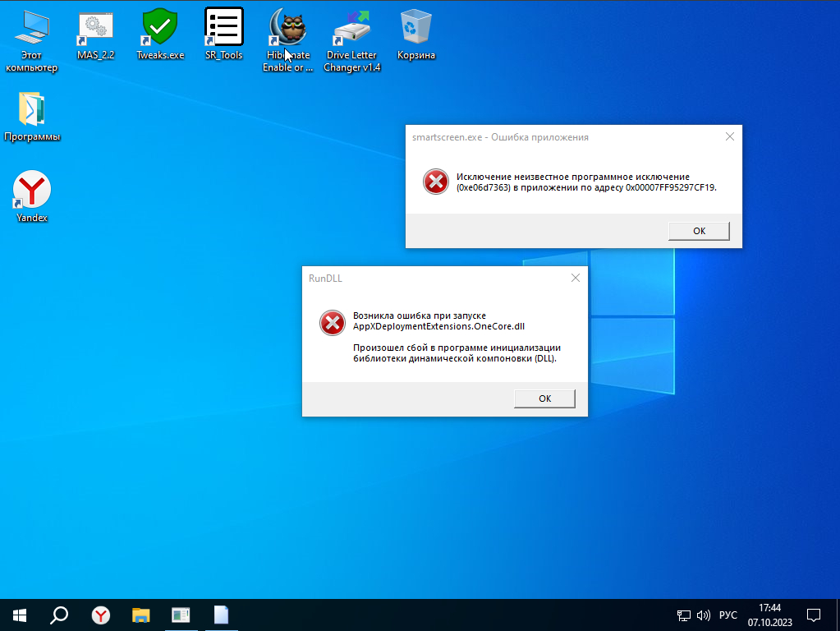Open File Explorer from the taskbar
Viewport: 840px width, 631px height.
coord(141,615)
